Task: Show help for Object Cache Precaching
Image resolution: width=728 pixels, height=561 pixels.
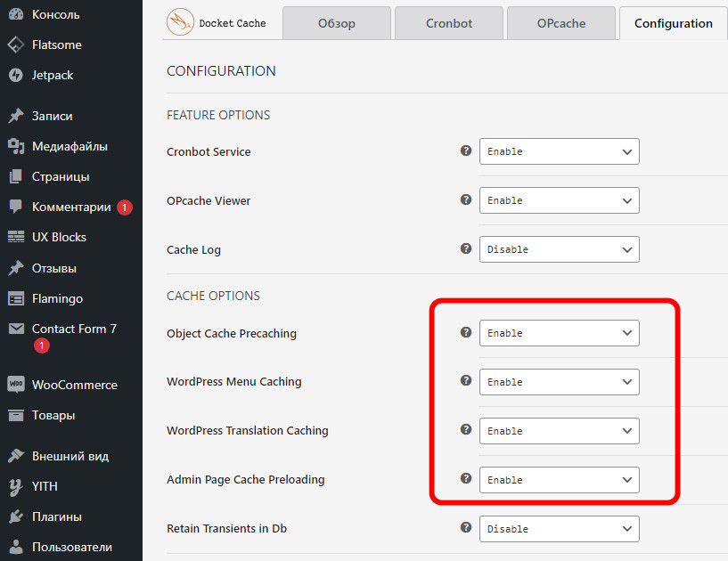Action: [x=465, y=332]
